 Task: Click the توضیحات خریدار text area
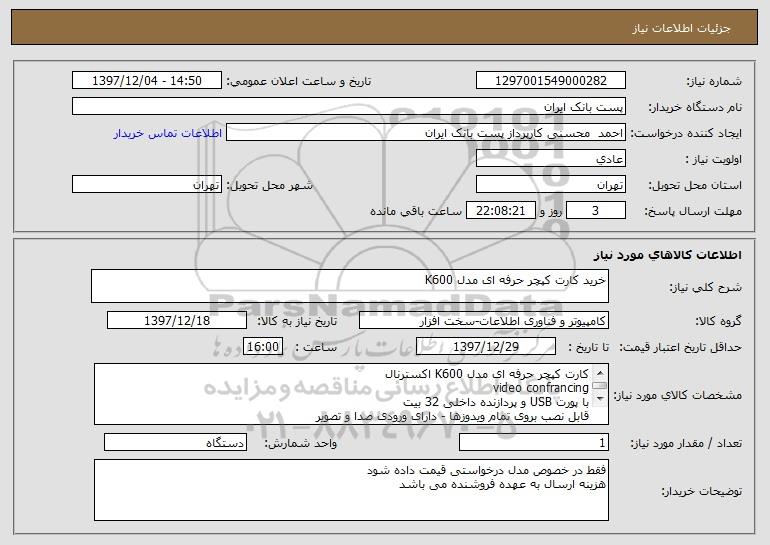tap(351, 490)
